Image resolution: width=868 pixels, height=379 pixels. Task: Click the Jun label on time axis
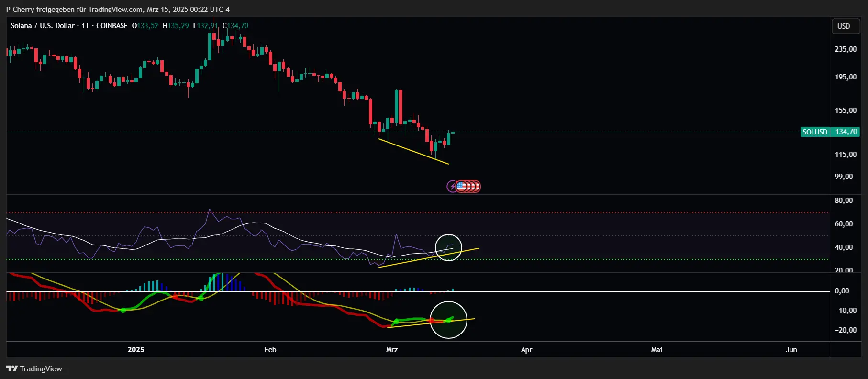coord(791,350)
